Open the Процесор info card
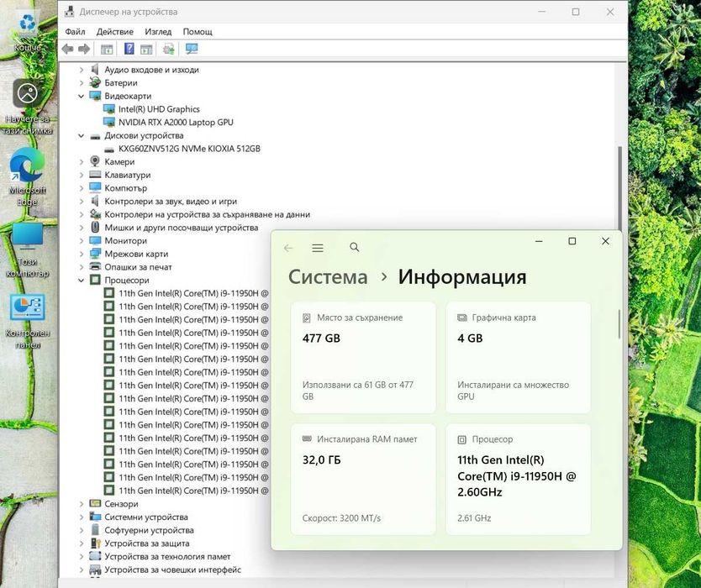701x588 pixels. click(518, 479)
